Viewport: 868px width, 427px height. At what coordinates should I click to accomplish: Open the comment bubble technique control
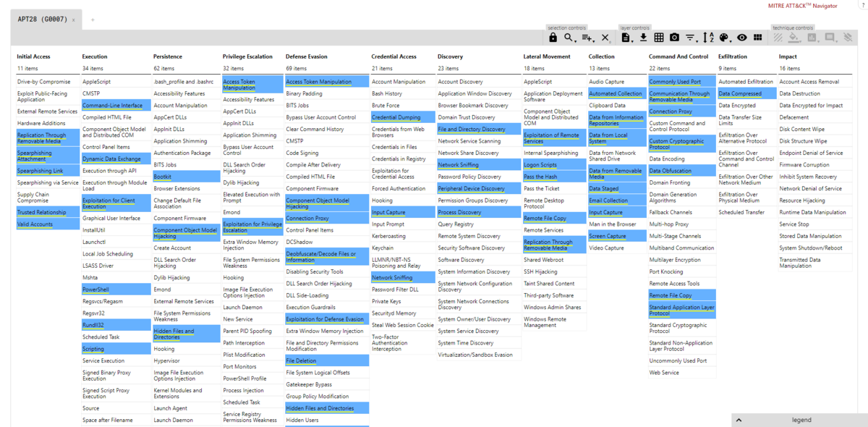(x=830, y=38)
